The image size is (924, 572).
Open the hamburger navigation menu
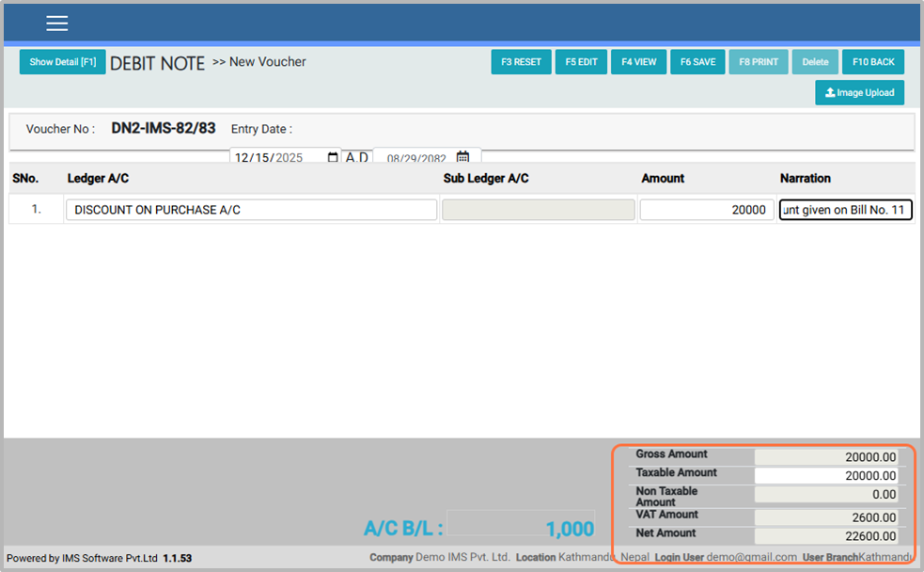click(x=56, y=24)
